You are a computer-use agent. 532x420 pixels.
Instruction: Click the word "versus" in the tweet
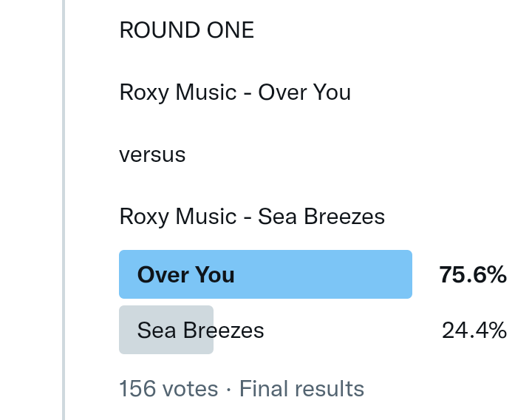[x=152, y=155]
